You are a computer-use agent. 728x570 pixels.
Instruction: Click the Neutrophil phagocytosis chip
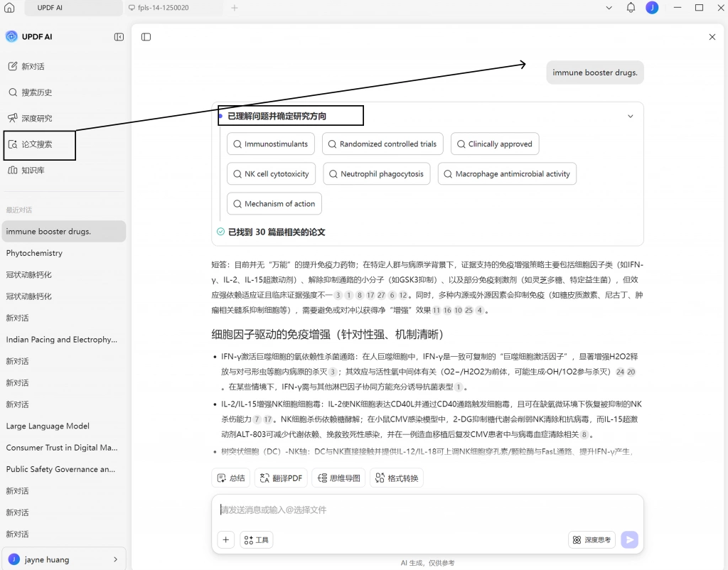377,173
